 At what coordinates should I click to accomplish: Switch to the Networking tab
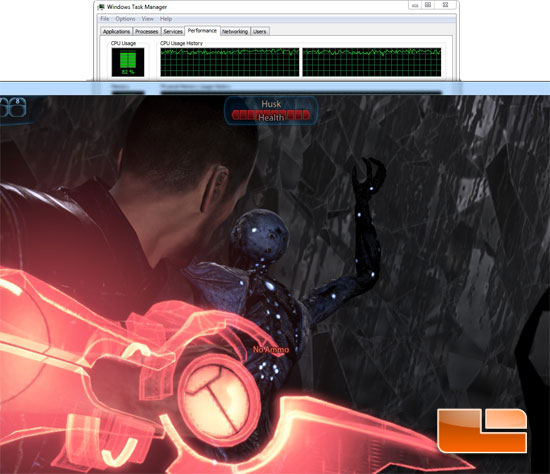pyautogui.click(x=235, y=31)
